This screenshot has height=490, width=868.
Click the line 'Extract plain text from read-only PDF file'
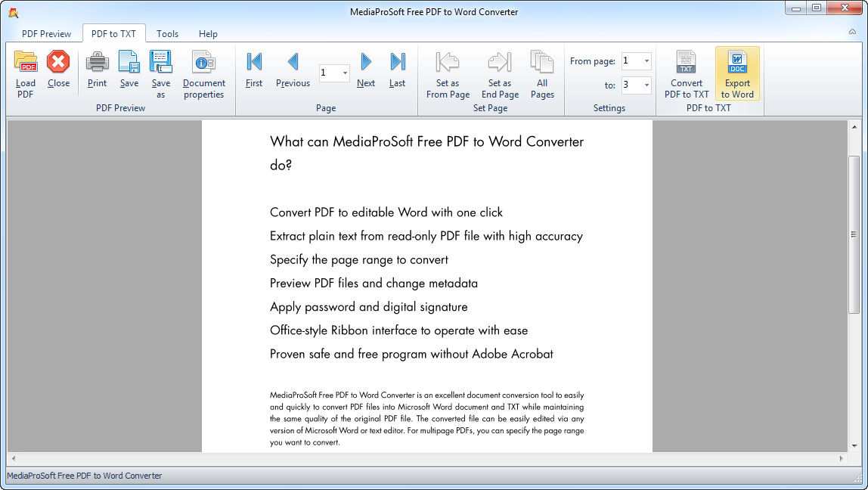pos(375,237)
